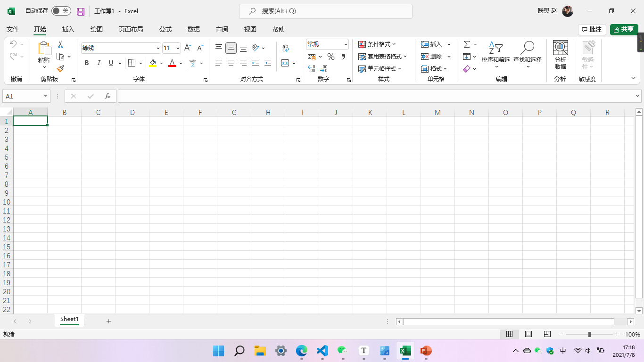Expand Conditional Formatting (条件格式) menu
The image size is (644, 362).
[377, 44]
